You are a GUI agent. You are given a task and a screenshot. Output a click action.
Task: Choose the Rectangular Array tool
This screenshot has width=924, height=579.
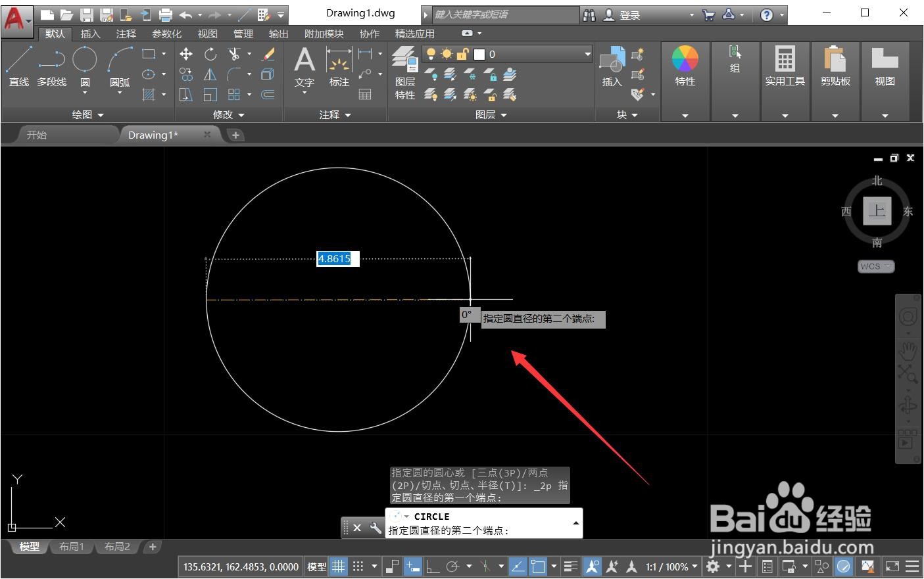click(x=234, y=95)
